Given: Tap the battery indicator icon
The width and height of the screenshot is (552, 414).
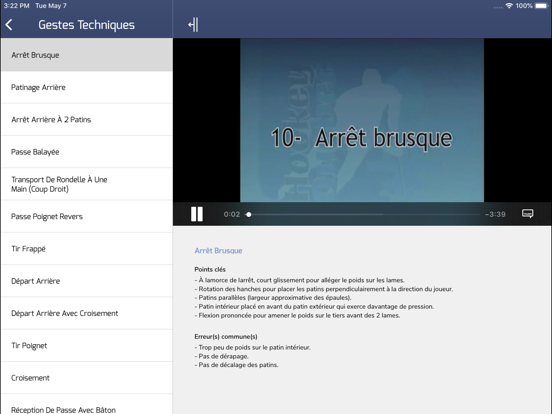Looking at the screenshot, I should coord(541,6).
